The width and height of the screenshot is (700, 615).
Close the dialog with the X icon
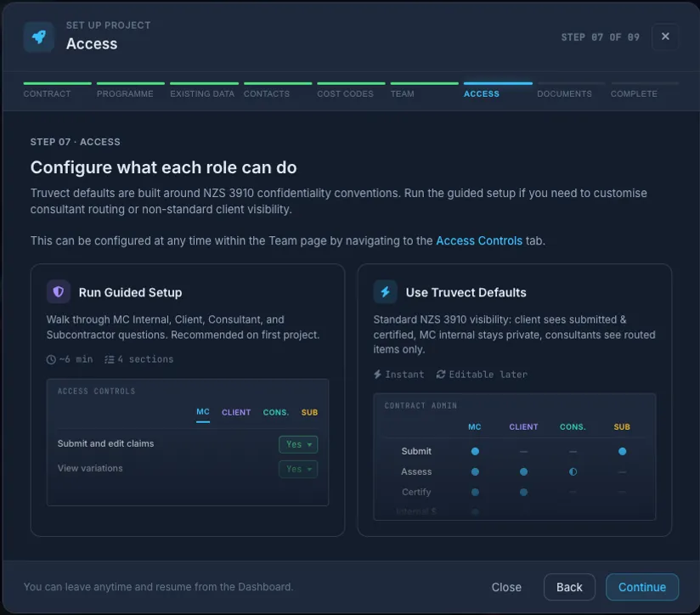(665, 37)
